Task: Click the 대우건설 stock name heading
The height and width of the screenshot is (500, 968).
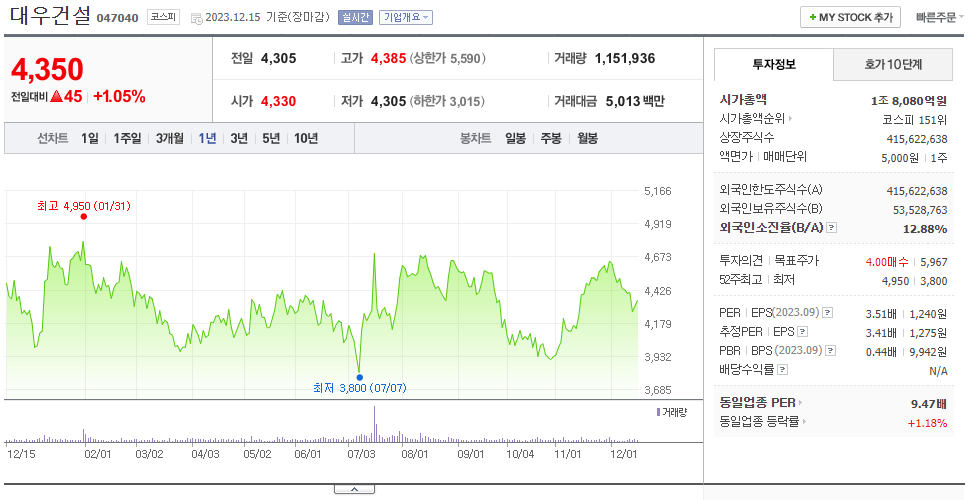Action: click(50, 15)
